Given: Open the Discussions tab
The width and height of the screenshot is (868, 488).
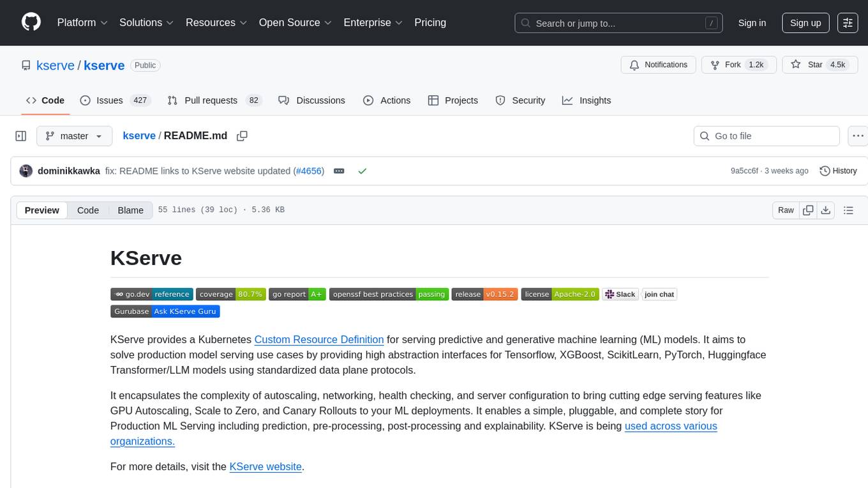Looking at the screenshot, I should coord(312,100).
